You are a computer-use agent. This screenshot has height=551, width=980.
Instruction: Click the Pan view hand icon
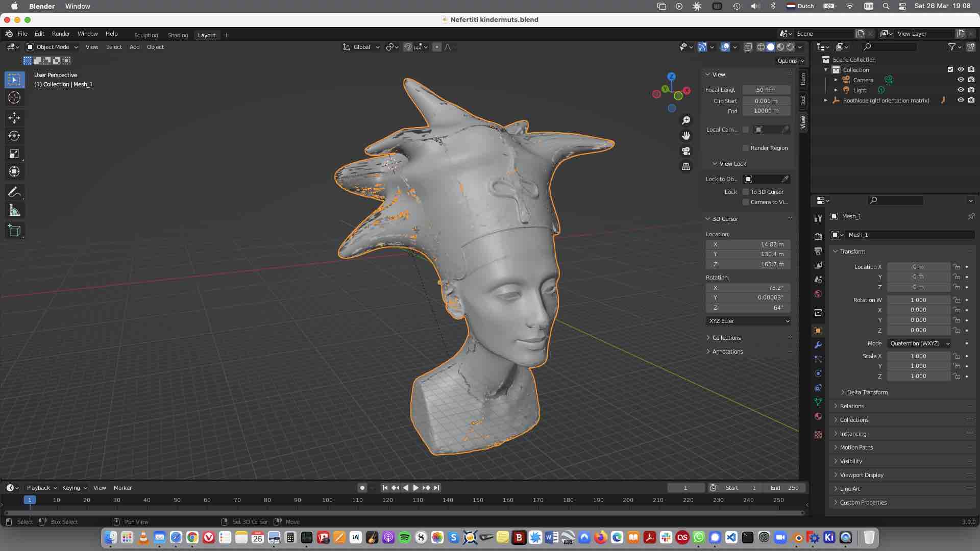coord(686,136)
